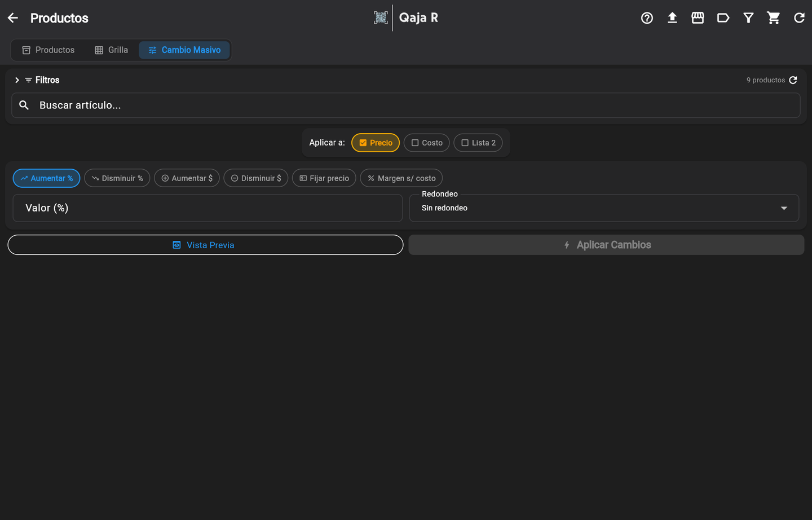Uncheck the Precio checkbox chip
The height and width of the screenshot is (520, 812).
tap(376, 143)
